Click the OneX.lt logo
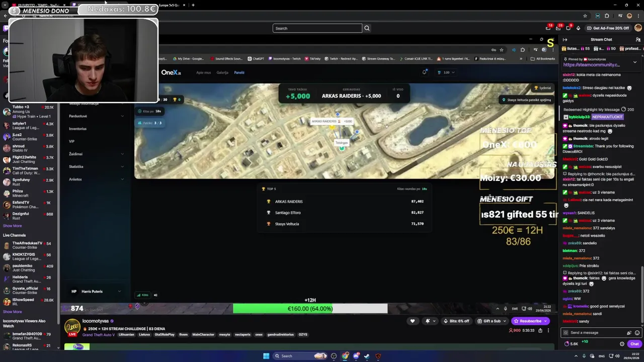The width and height of the screenshot is (644, 362). coord(171,72)
